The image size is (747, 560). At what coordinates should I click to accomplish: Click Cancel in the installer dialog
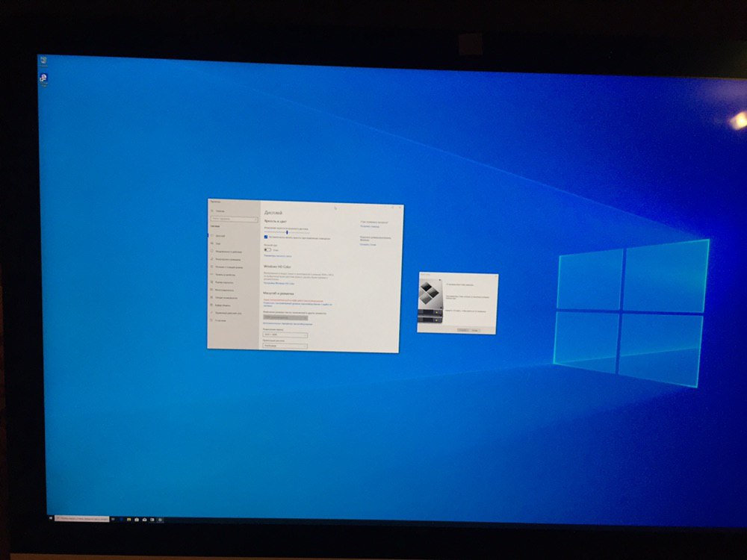click(475, 330)
